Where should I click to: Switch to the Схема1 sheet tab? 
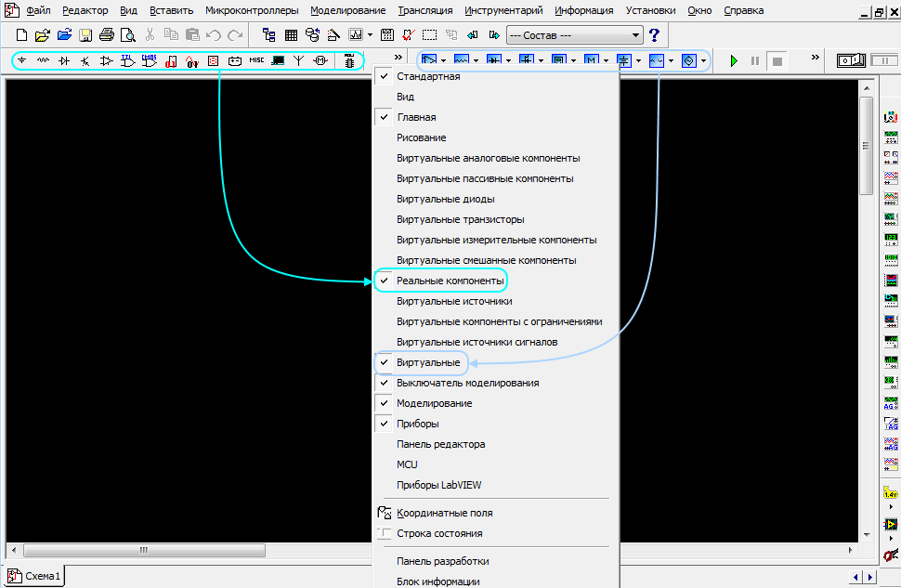pyautogui.click(x=35, y=577)
